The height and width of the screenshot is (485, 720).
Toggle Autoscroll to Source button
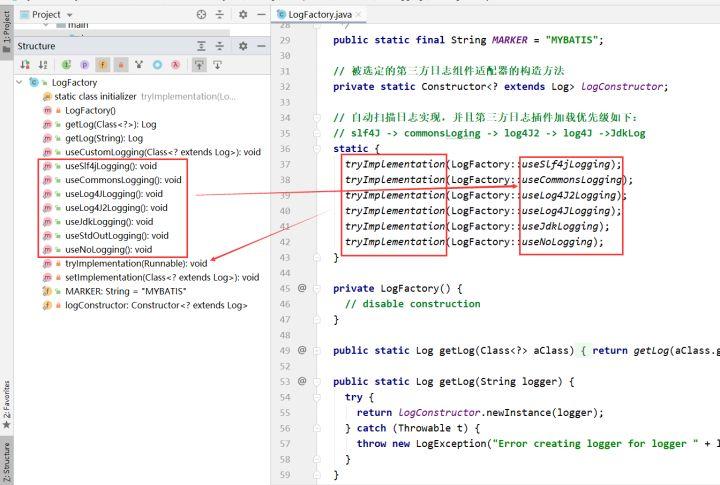pos(198,65)
